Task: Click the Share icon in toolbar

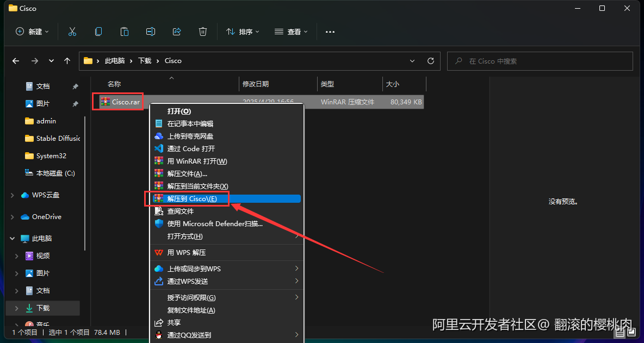Action: pos(177,32)
